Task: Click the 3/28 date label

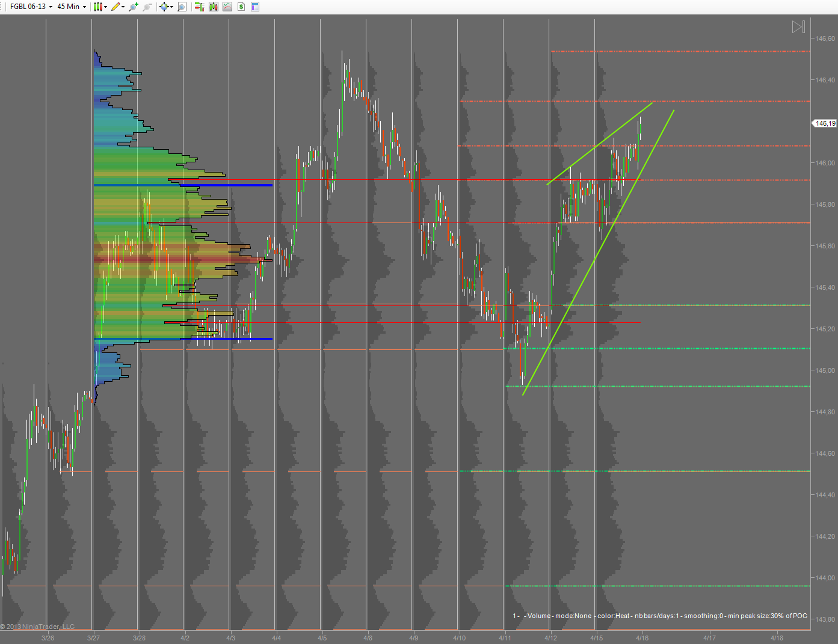Action: click(x=140, y=638)
